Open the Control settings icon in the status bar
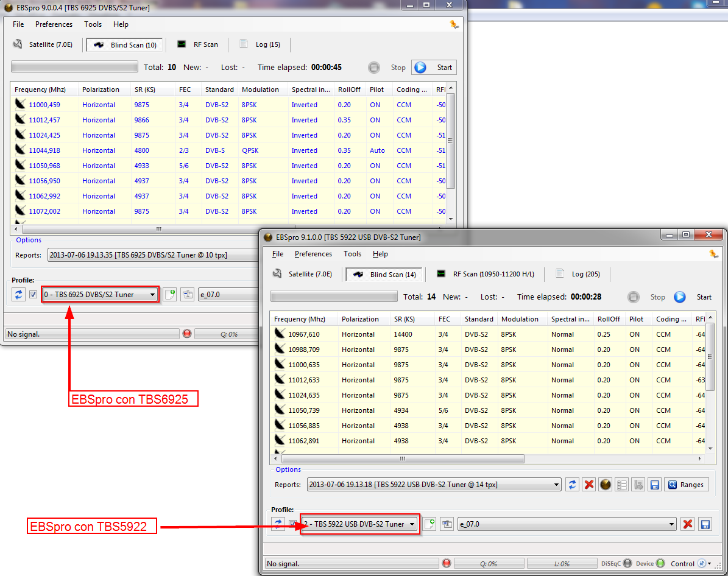 702,563
